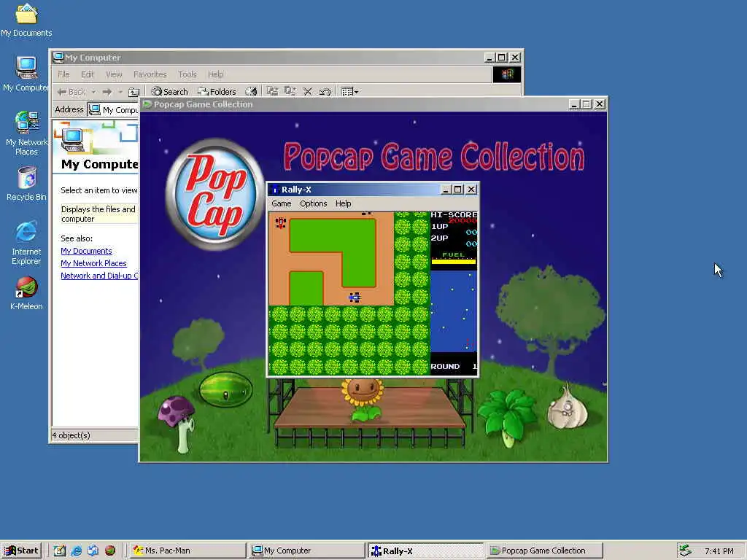The width and height of the screenshot is (747, 560).
Task: Click the '4 object(s)' status bar text
Action: tap(71, 435)
